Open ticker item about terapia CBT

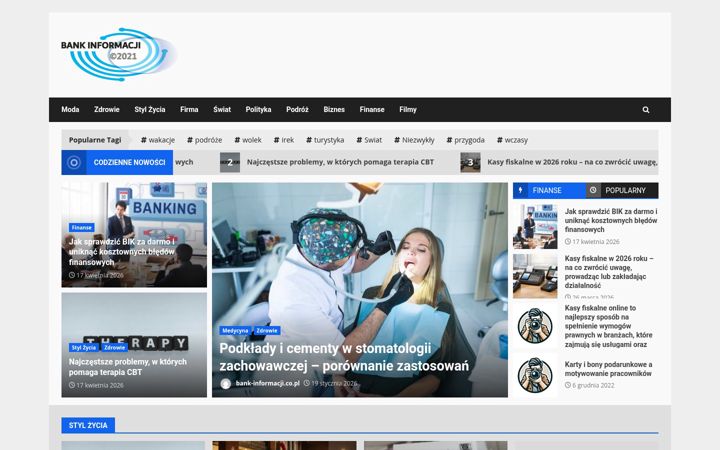click(x=340, y=162)
